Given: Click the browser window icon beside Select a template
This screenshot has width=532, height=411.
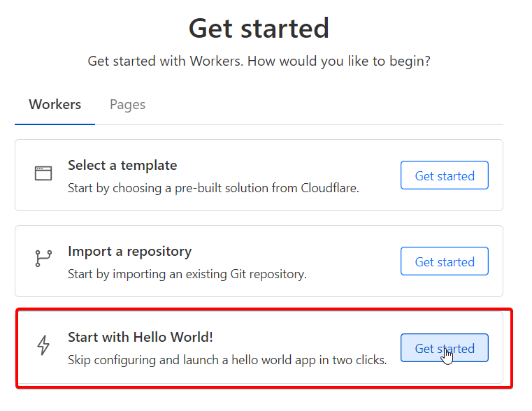Looking at the screenshot, I should 43,173.
